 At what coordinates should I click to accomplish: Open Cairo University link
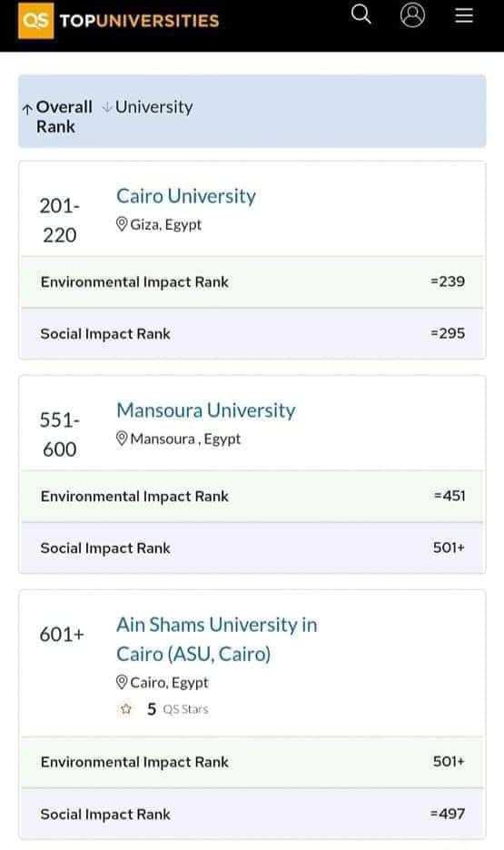[x=186, y=196]
